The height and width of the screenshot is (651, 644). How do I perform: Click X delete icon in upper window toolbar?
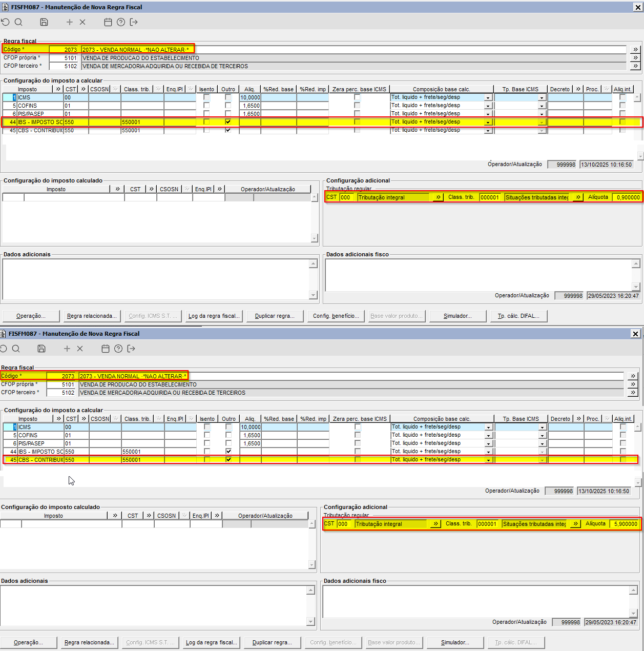(82, 22)
